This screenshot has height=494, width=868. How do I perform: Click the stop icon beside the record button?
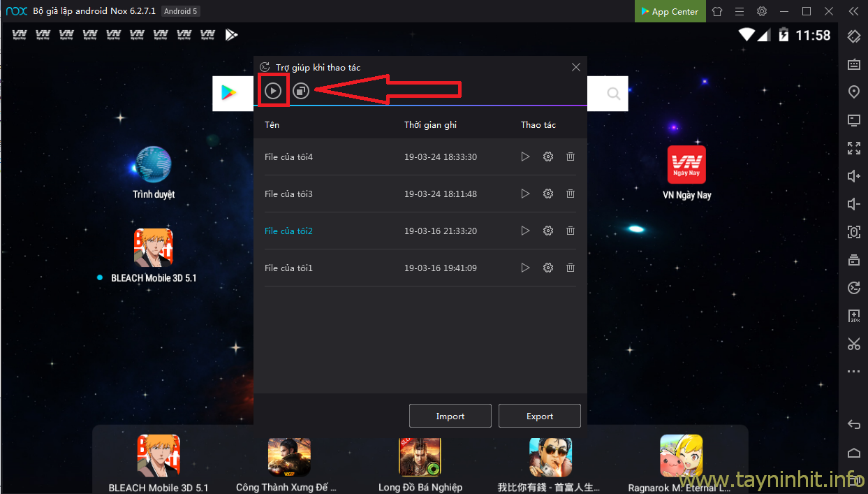pos(301,91)
